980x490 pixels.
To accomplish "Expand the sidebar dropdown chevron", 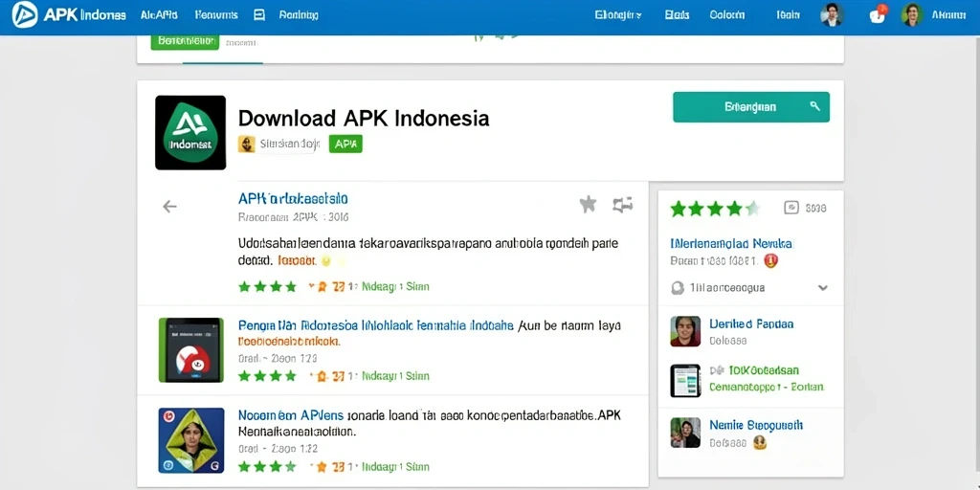I will 823,288.
